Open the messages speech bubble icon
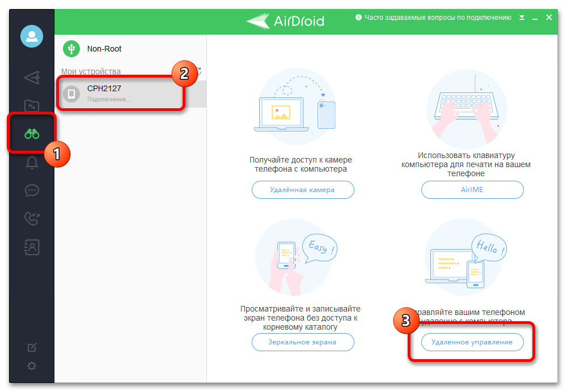Image resolution: width=567 pixels, height=392 pixels. click(x=32, y=190)
